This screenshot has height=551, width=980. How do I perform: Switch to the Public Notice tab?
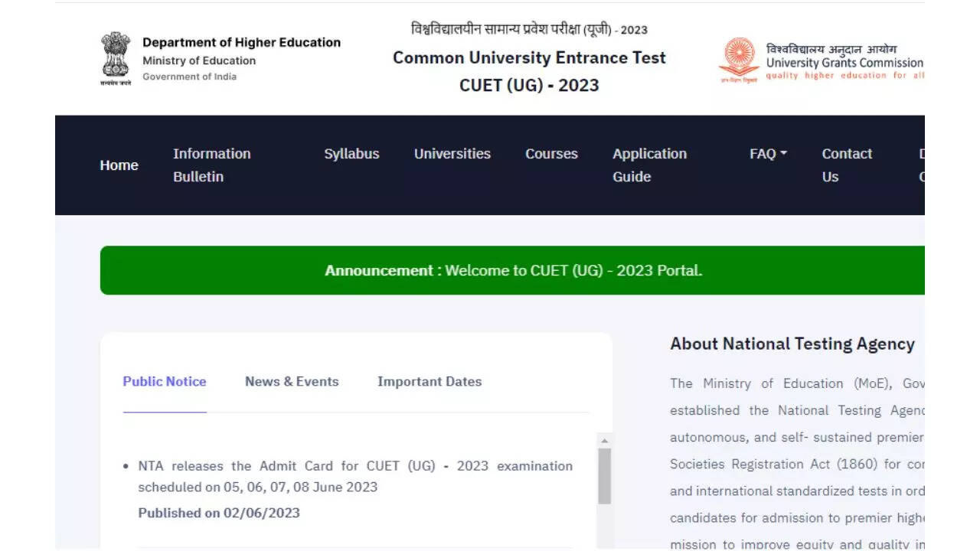(x=165, y=382)
